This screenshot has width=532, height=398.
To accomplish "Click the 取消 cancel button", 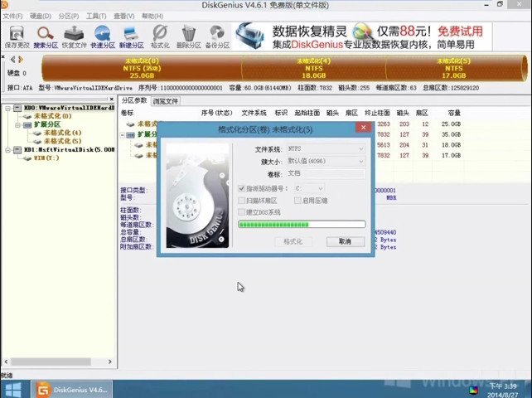I will pyautogui.click(x=345, y=241).
